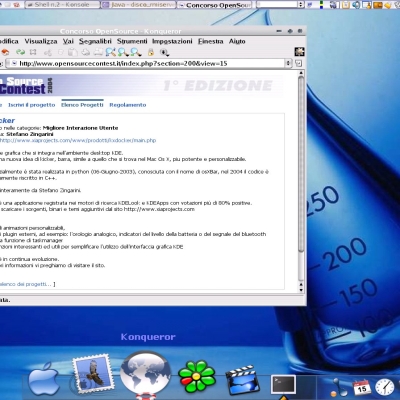Click the Apple logo icon in the dock
Viewport: 400px width, 400px height.
pos(44,379)
